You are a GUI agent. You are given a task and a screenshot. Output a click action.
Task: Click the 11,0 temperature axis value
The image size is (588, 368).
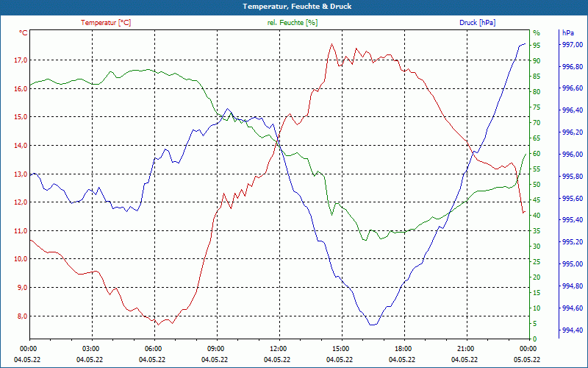(x=21, y=230)
